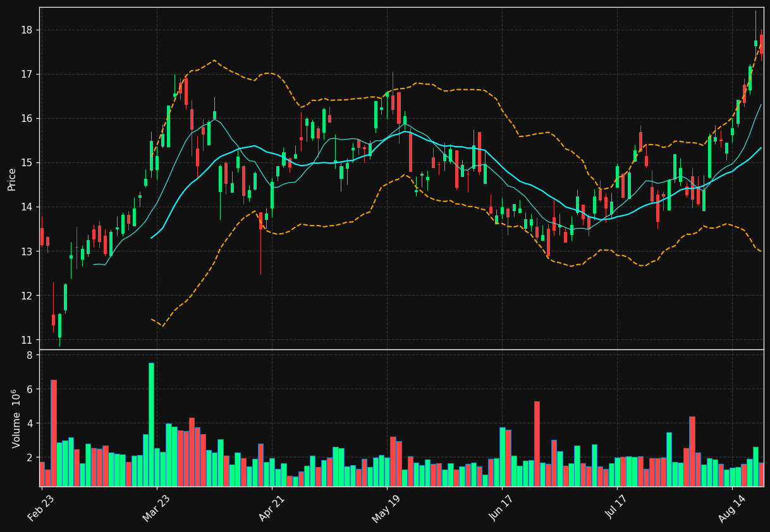Click the price tick label 16

pyautogui.click(x=28, y=119)
